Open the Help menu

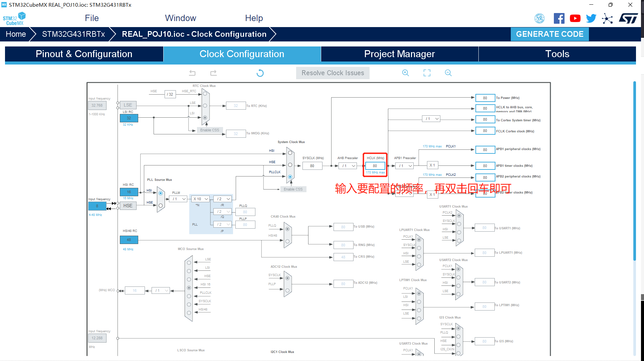(x=254, y=18)
